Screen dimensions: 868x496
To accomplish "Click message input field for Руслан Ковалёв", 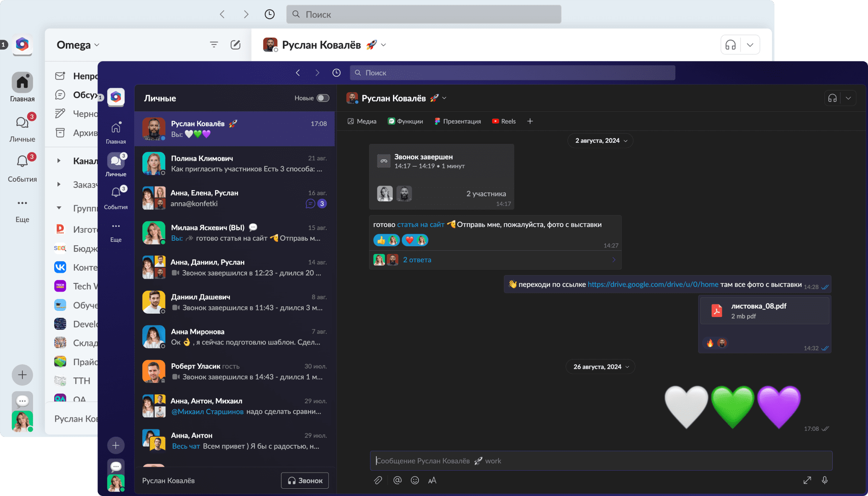I will click(601, 461).
